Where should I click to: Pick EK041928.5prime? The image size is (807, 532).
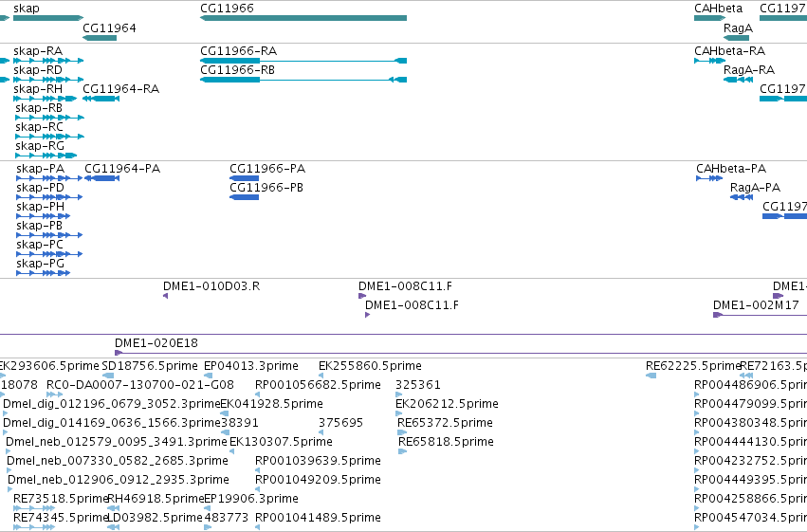pos(225,413)
